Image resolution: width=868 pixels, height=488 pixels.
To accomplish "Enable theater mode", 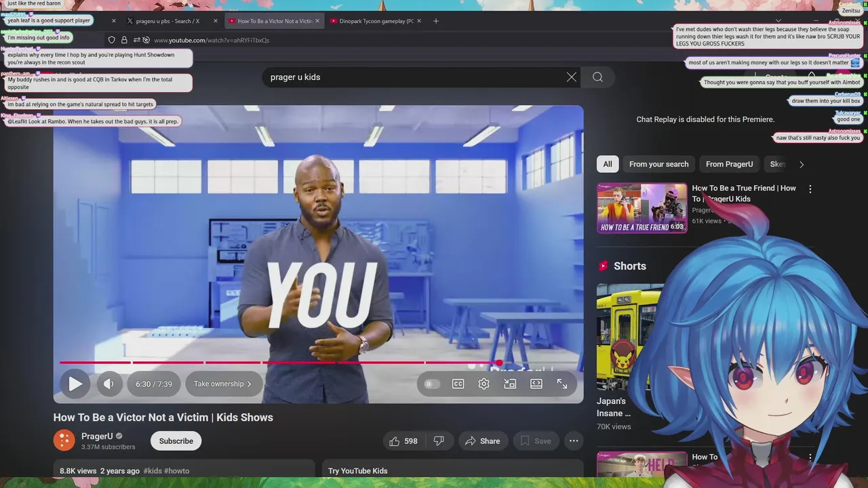I will pos(536,384).
